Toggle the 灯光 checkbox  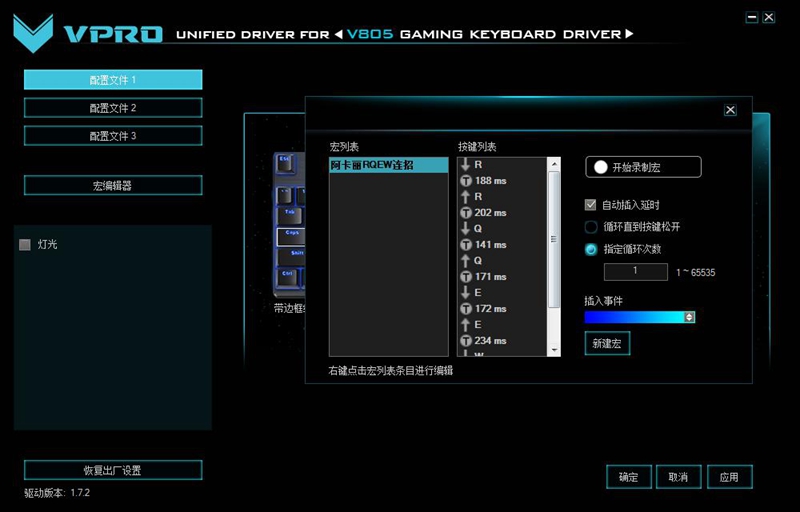tap(24, 245)
